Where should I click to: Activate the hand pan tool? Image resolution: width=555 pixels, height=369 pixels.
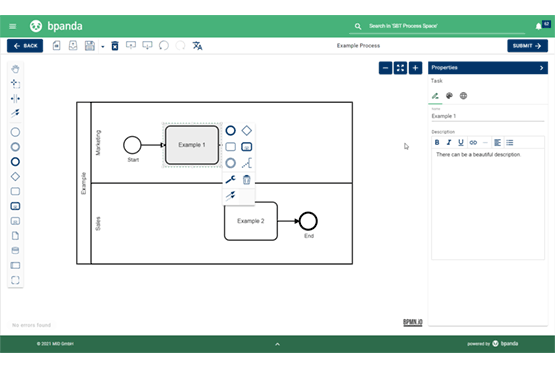pos(15,69)
